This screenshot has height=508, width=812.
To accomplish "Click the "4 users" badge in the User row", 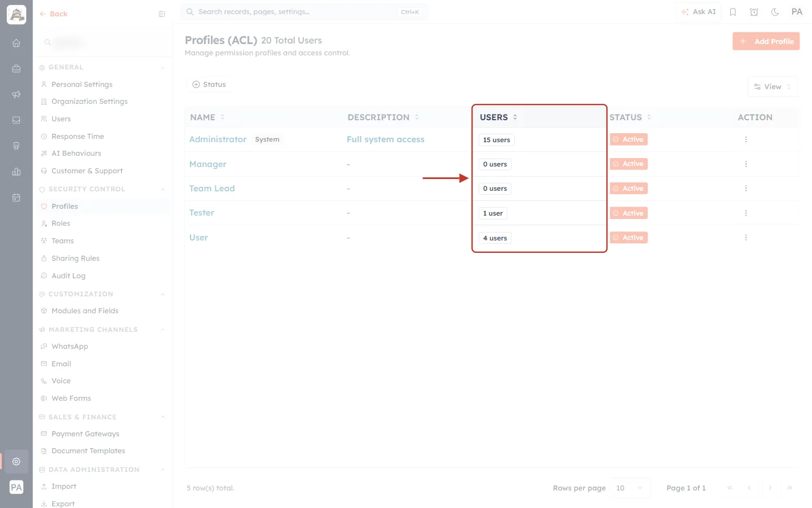I will click(x=495, y=238).
